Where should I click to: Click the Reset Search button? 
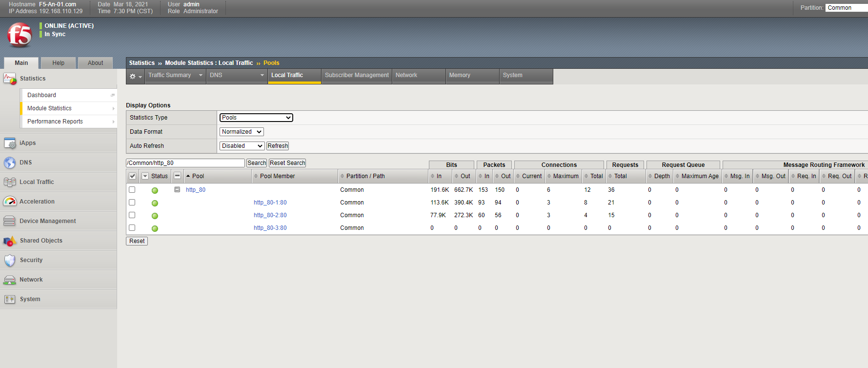pyautogui.click(x=287, y=163)
